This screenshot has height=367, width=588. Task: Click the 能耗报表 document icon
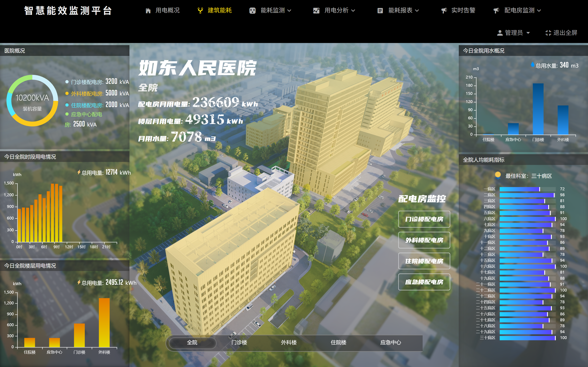click(380, 10)
